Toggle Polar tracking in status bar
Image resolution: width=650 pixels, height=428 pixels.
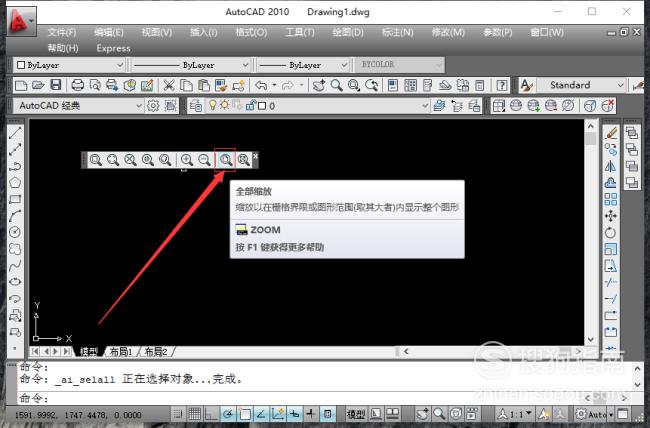[x=228, y=414]
